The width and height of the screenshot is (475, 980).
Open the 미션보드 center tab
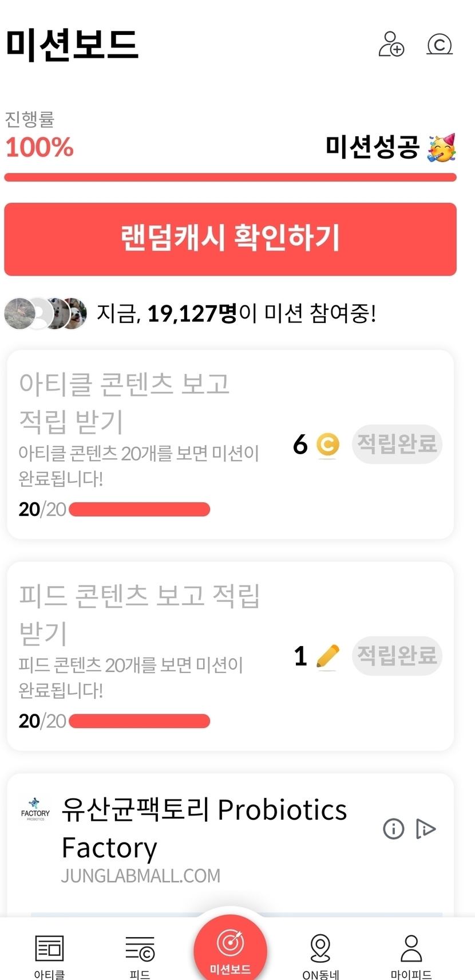pos(230,950)
